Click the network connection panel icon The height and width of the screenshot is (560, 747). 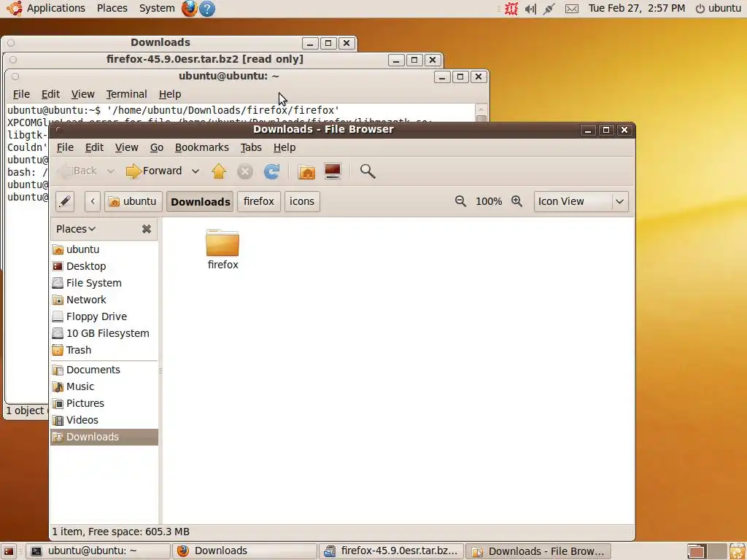point(549,9)
